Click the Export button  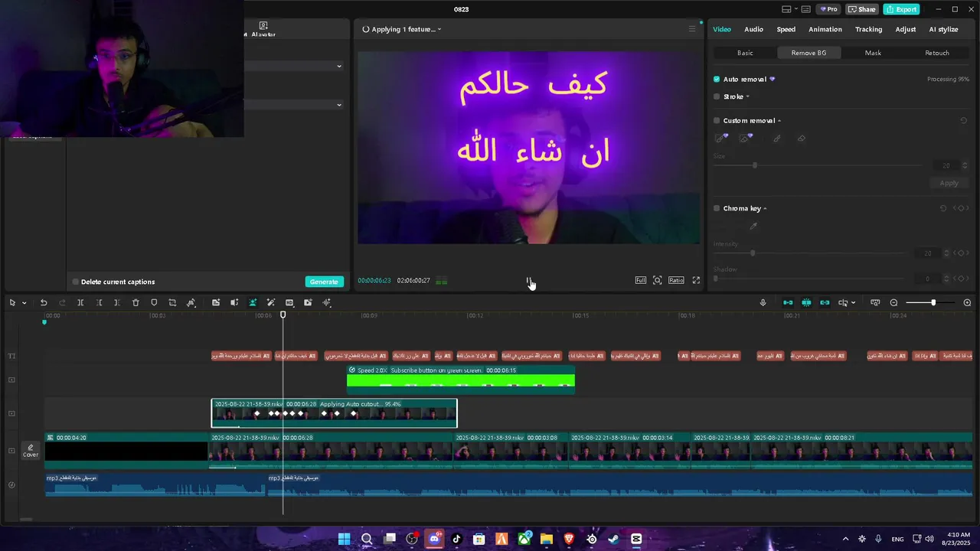[901, 9]
